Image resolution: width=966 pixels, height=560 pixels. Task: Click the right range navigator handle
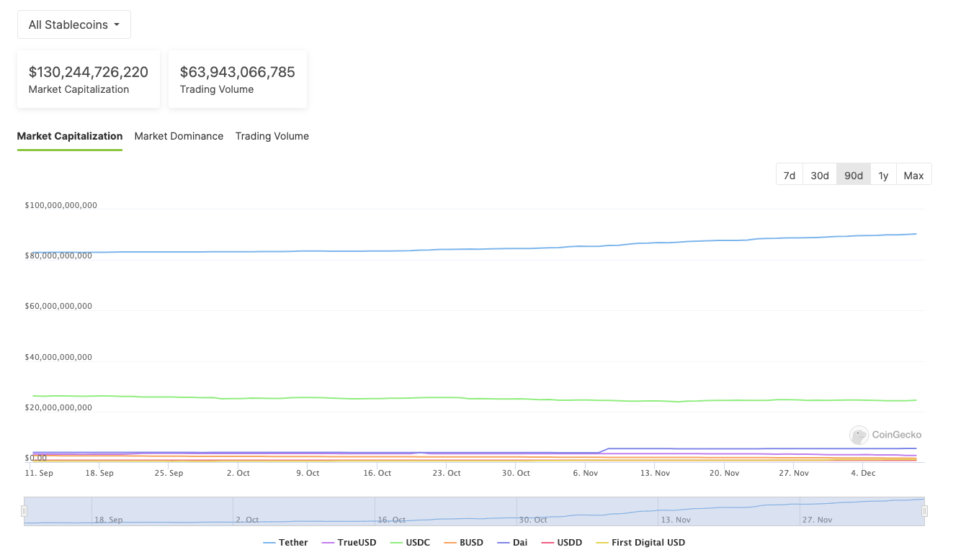pyautogui.click(x=924, y=511)
